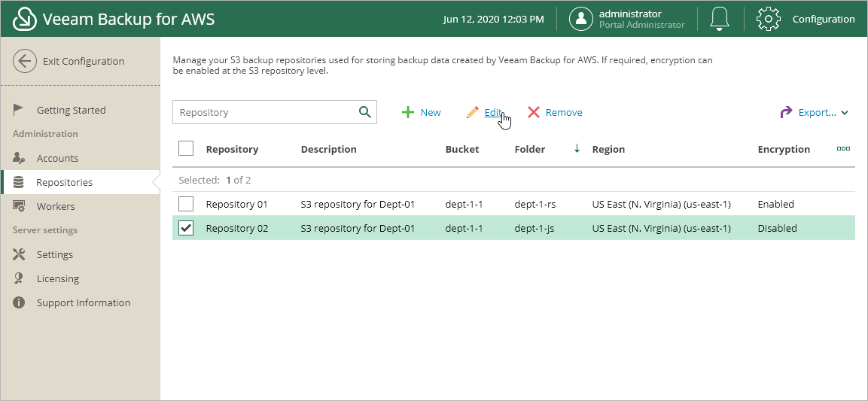Image resolution: width=868 pixels, height=401 pixels.
Task: Click the Exit Configuration back arrow
Action: point(24,62)
